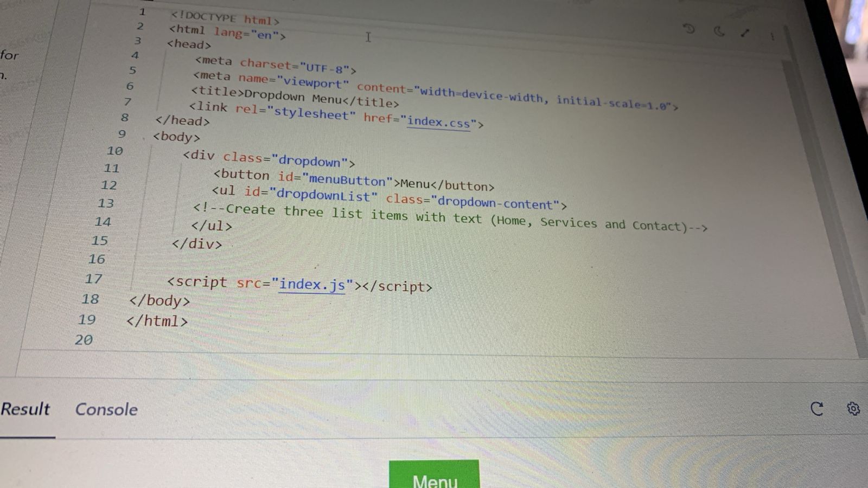Screen dimensions: 868x488
Task: Switch to the Console tab
Action: click(x=106, y=409)
